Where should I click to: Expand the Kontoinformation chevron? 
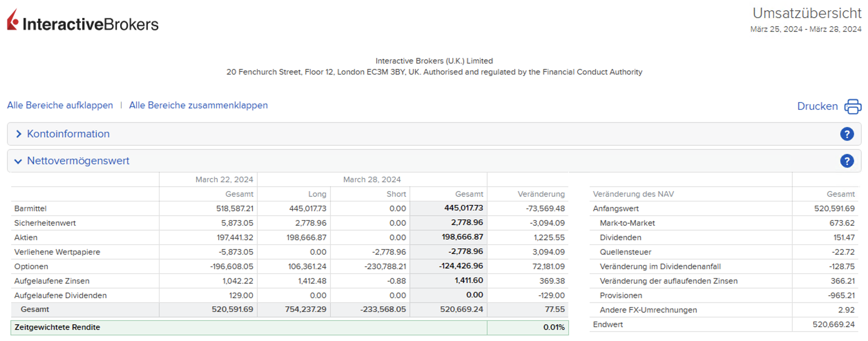pyautogui.click(x=19, y=134)
